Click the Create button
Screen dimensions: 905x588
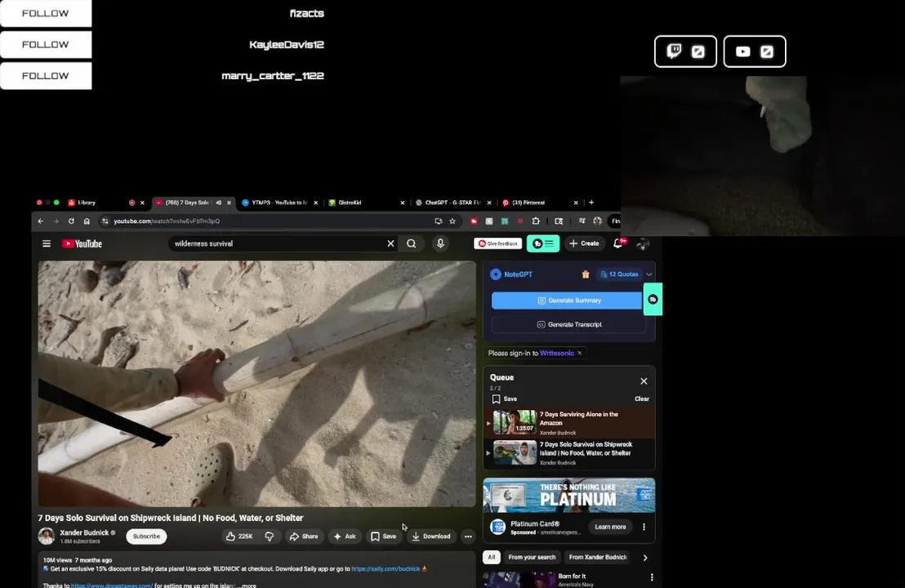coord(584,243)
